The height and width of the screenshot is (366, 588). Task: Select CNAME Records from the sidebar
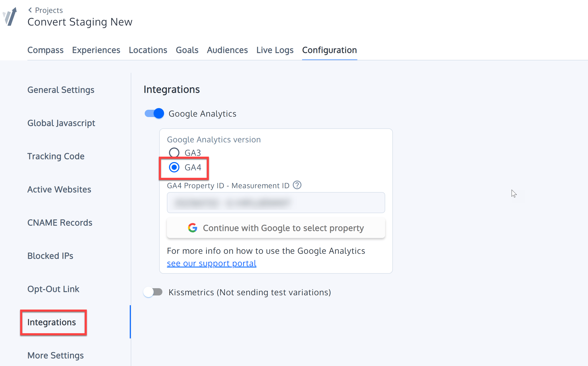click(60, 222)
